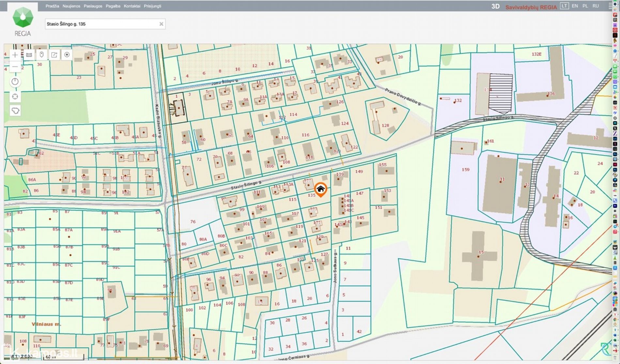Open the Paslaugos menu item
Viewport: 620px width, 364px height.
click(93, 6)
